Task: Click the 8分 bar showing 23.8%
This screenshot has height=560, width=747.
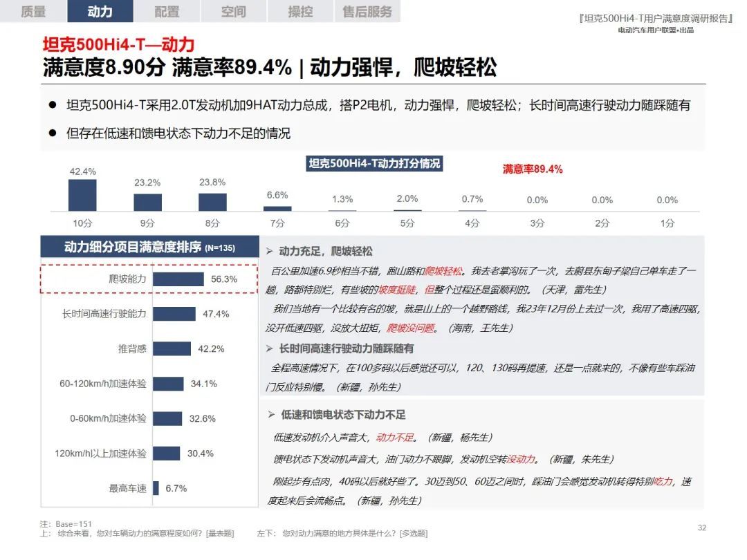Action: pos(212,203)
